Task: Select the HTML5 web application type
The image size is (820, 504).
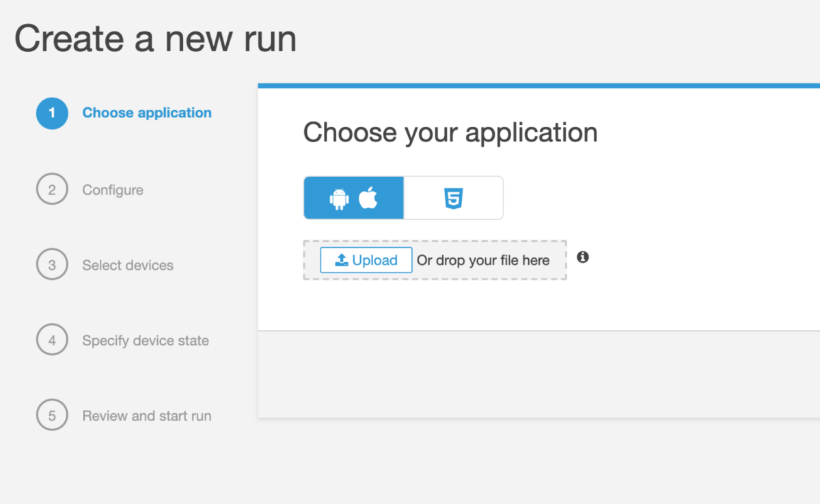Action: pyautogui.click(x=453, y=198)
